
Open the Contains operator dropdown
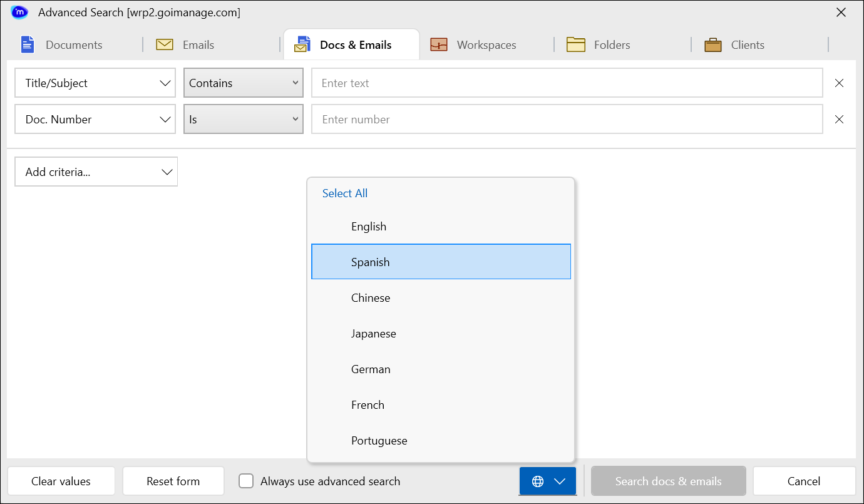click(x=243, y=83)
